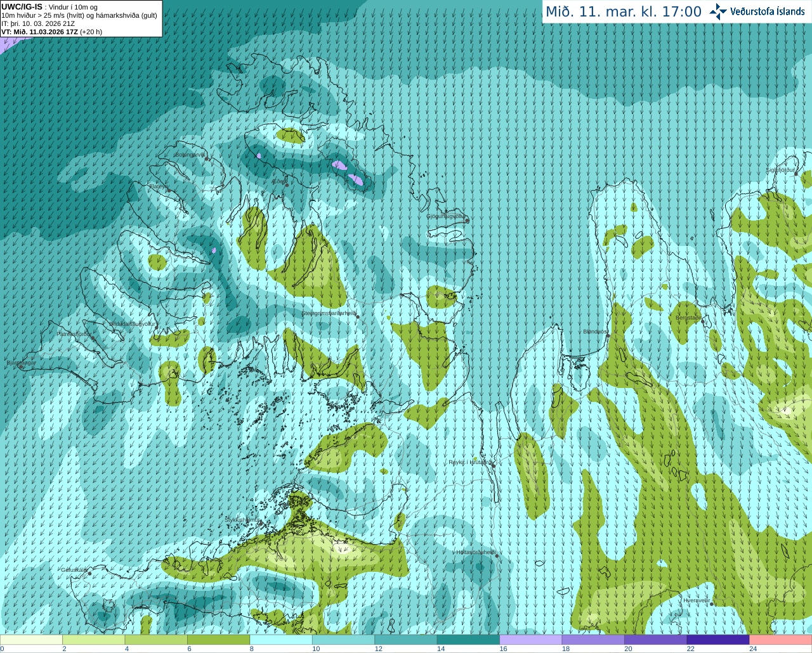Select the above 24 m/s pink legend swatch
Screen dimensions: 812x653
[781, 640]
